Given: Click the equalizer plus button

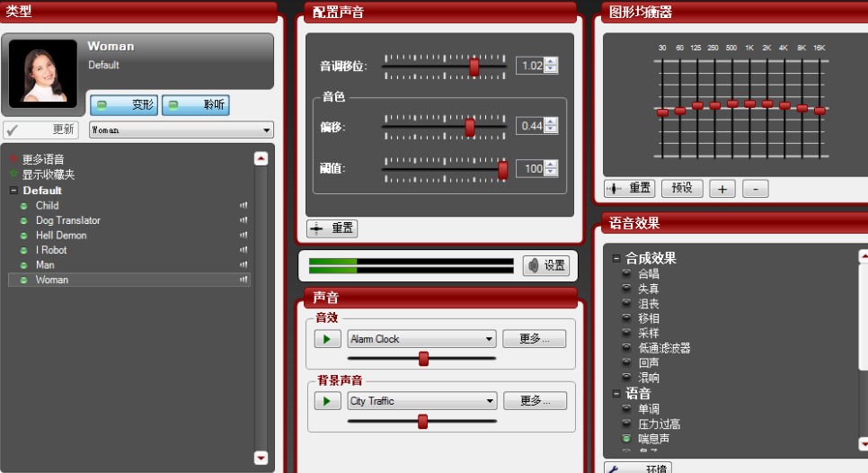Looking at the screenshot, I should (x=722, y=189).
